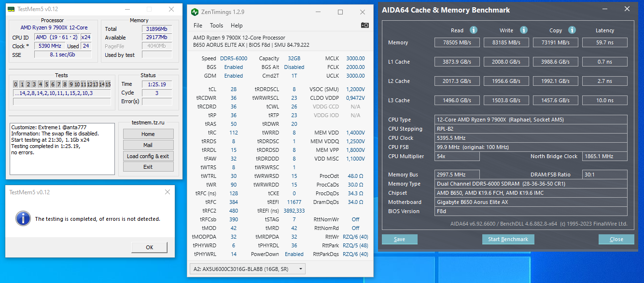Click the TestMem5 title bar app icon
644x283 pixels.
pos(10,9)
